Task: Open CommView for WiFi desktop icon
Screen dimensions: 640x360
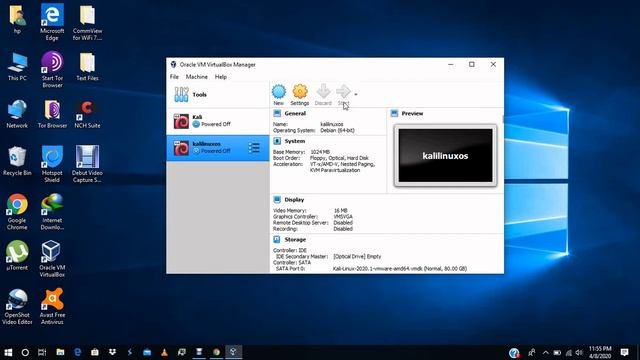Action: [x=87, y=22]
